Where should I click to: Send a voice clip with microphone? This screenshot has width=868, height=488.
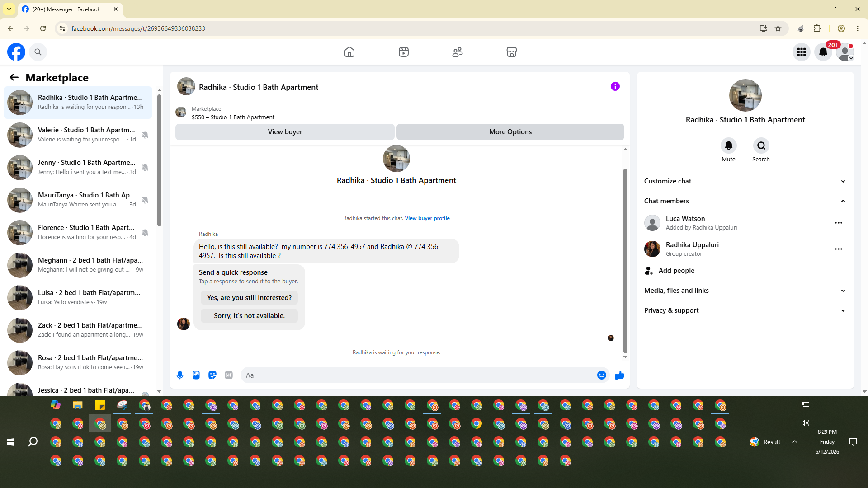point(180,375)
